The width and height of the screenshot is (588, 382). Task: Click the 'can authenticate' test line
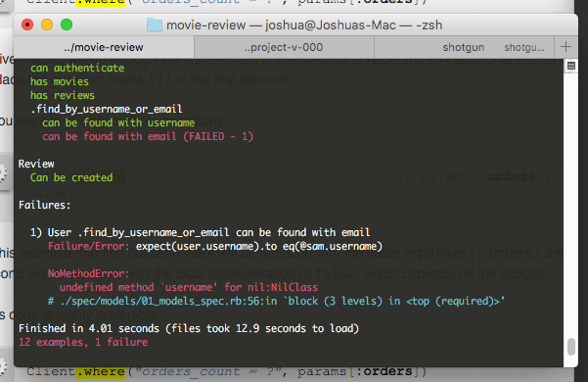click(77, 68)
